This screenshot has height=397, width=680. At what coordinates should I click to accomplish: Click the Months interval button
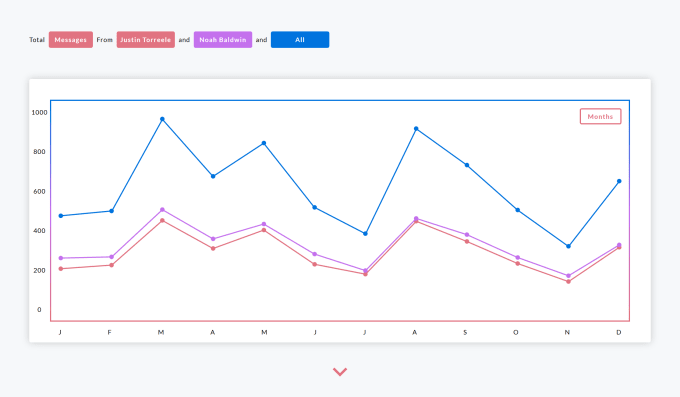(601, 116)
